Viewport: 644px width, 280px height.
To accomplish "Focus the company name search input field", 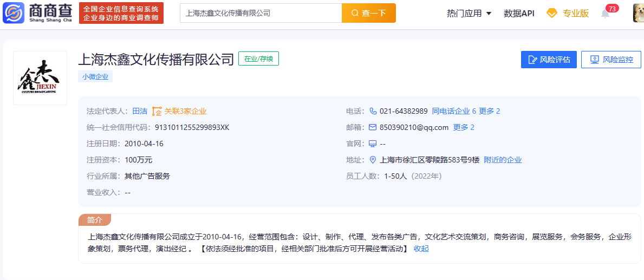I will 261,13.
